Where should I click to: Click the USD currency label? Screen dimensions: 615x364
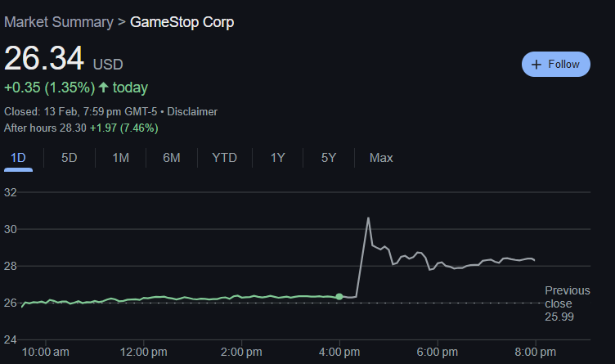pos(108,65)
